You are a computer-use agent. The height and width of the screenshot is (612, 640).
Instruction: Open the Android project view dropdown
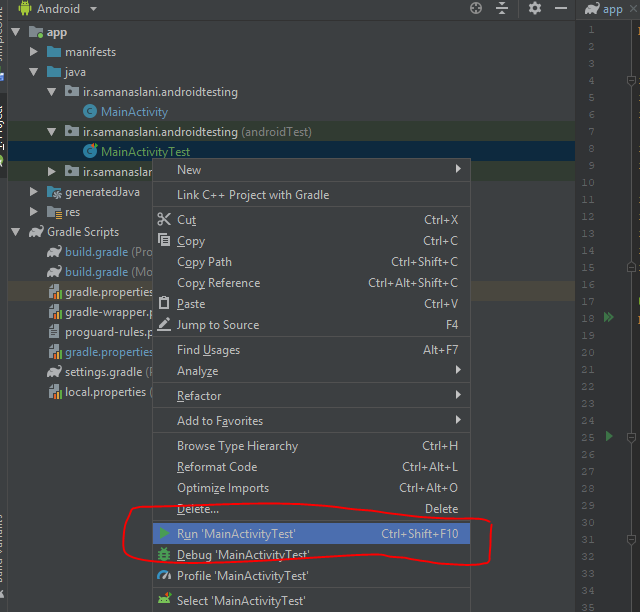[x=58, y=9]
